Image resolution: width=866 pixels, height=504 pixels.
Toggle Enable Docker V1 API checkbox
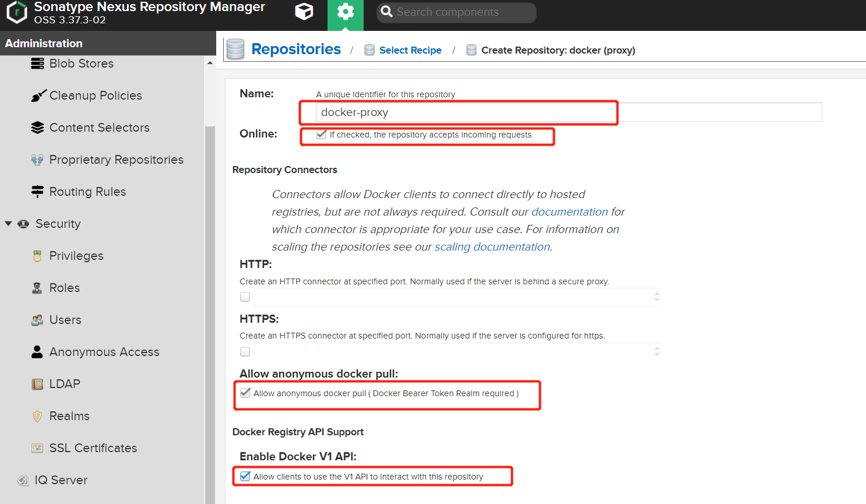(245, 476)
